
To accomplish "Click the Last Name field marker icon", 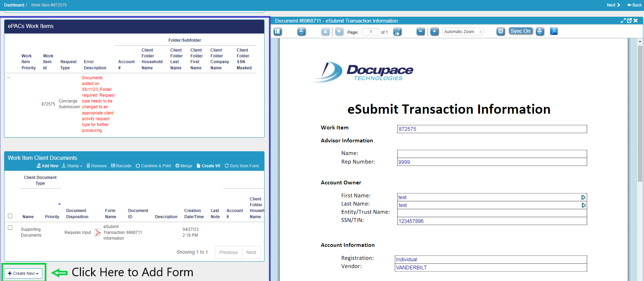I will 583,205.
